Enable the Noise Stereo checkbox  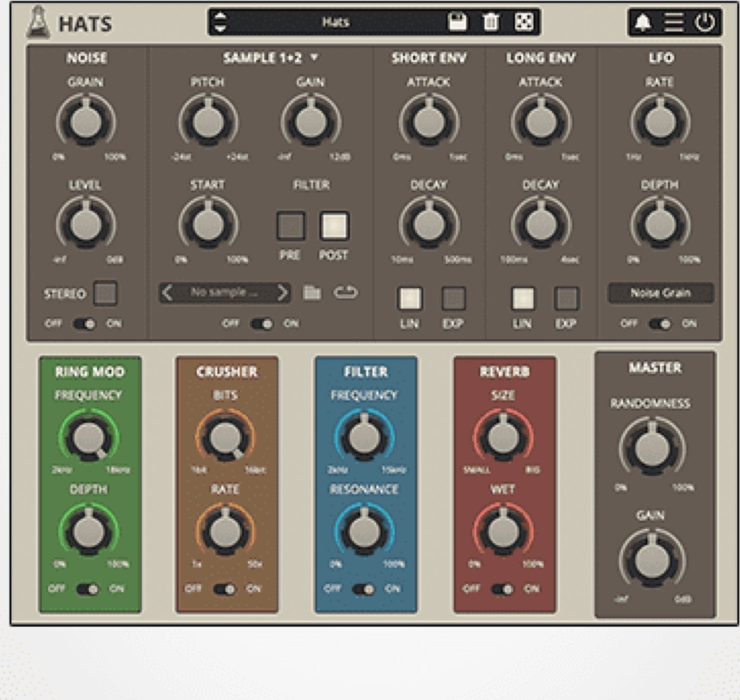click(x=106, y=293)
